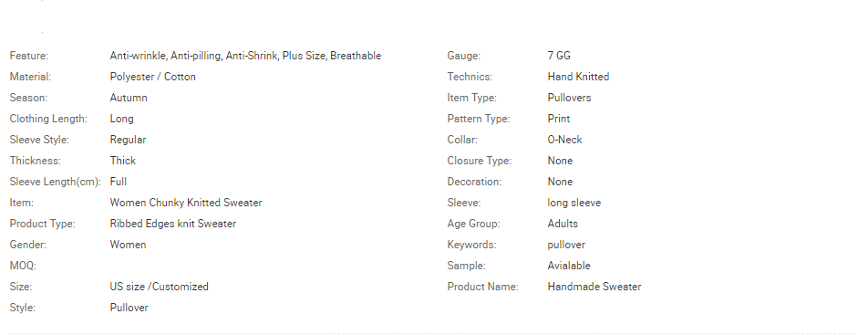
Task: Select the Hand Knitted technics value
Action: (578, 77)
